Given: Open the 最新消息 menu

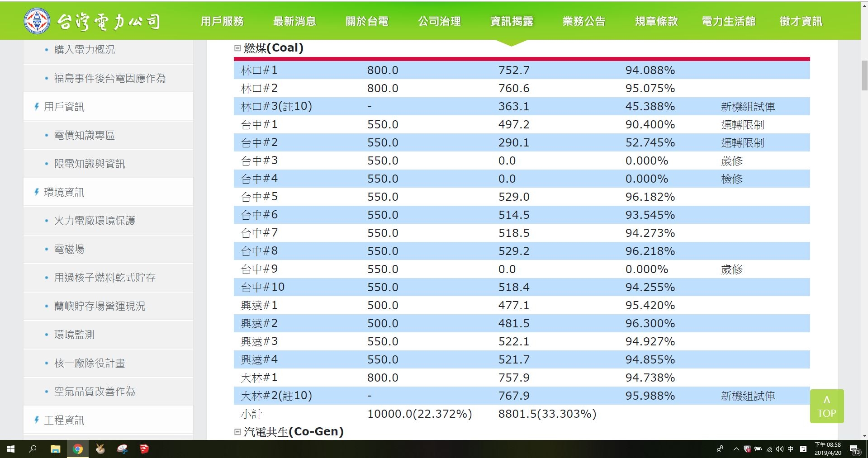Looking at the screenshot, I should click(x=294, y=21).
